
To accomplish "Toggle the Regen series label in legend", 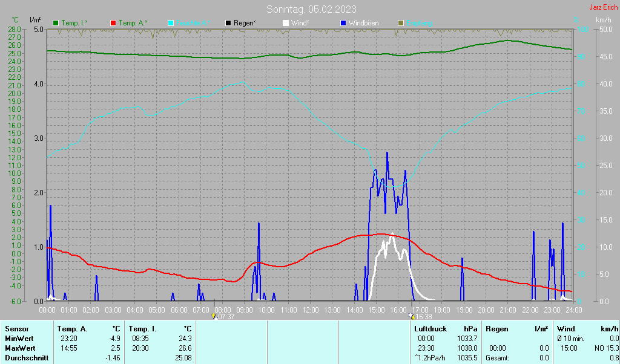I will 245,23.
